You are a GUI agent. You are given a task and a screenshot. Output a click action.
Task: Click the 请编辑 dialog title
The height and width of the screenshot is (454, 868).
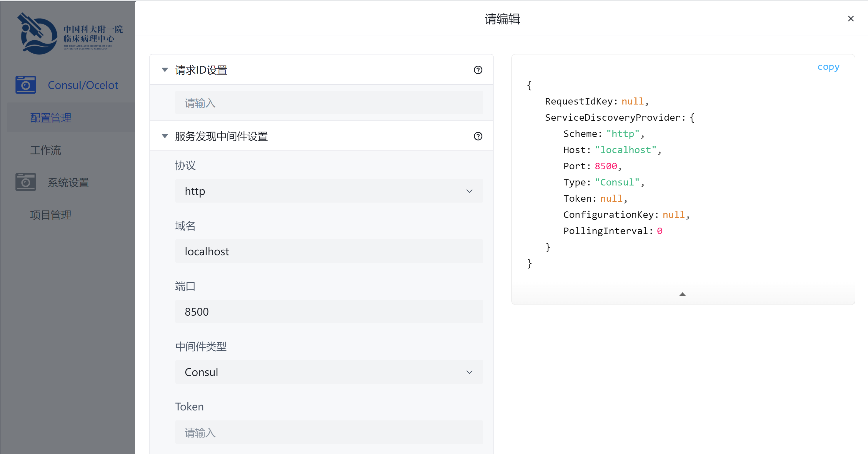click(x=502, y=19)
